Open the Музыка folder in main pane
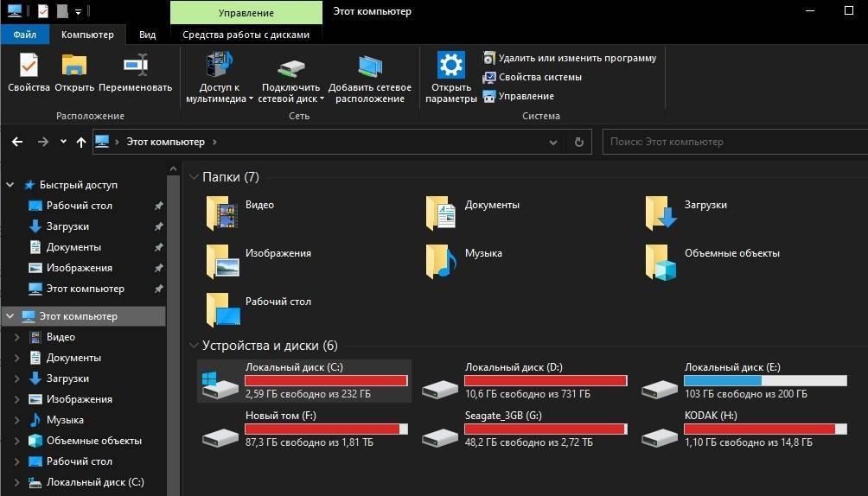Screen dimensions: 868x496 pos(442,261)
